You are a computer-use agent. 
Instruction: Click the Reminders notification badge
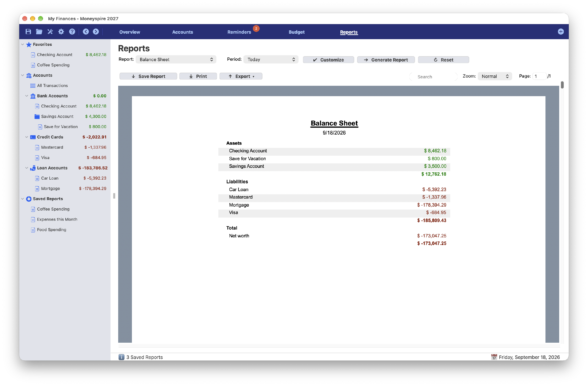[x=256, y=29]
